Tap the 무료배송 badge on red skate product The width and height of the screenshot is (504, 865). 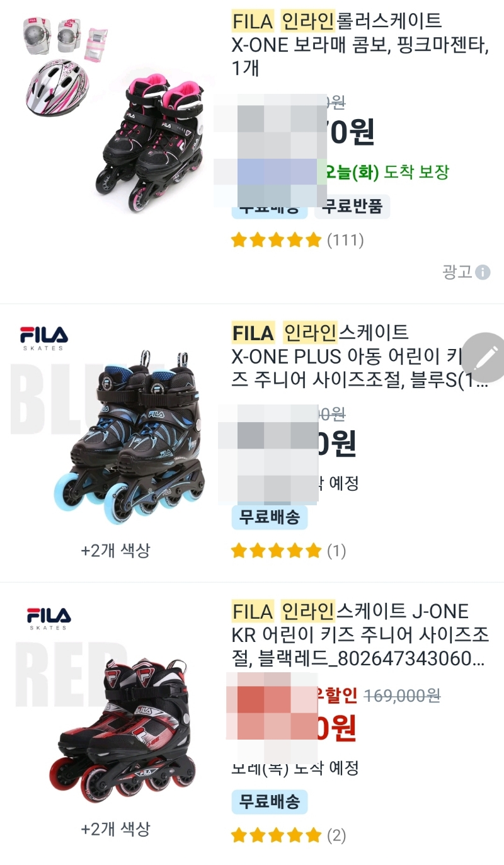tap(270, 802)
